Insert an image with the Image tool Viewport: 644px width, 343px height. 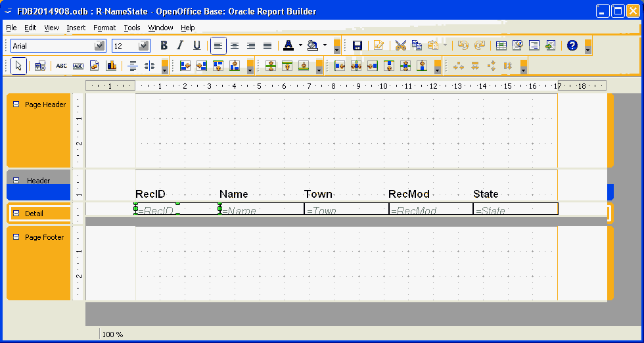(95, 66)
